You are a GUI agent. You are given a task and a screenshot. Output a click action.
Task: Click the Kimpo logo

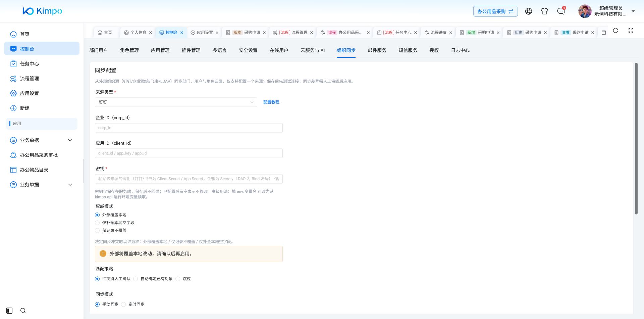tap(42, 11)
